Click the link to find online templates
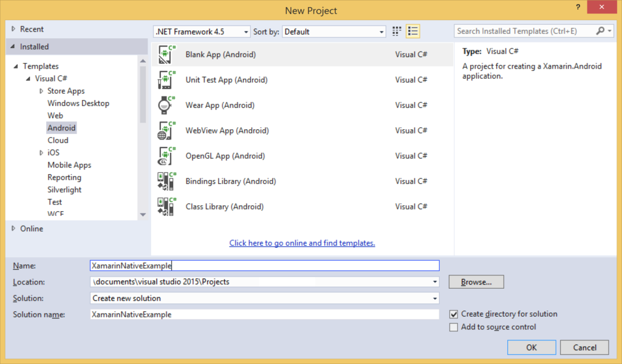Image resolution: width=622 pixels, height=364 pixels. [302, 243]
